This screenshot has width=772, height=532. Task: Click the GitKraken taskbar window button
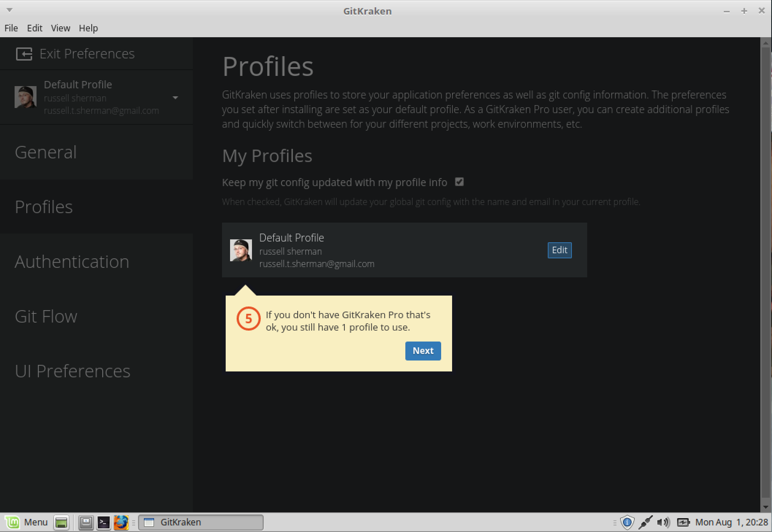point(200,522)
